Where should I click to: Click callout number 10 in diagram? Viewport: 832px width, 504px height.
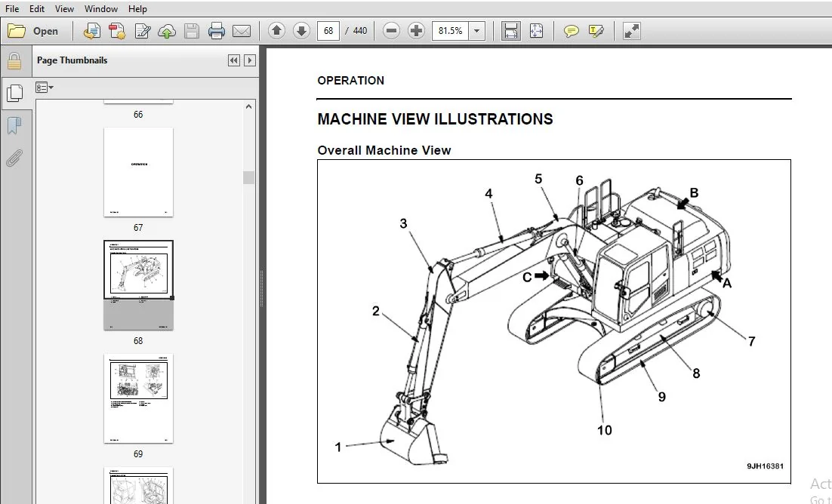604,430
